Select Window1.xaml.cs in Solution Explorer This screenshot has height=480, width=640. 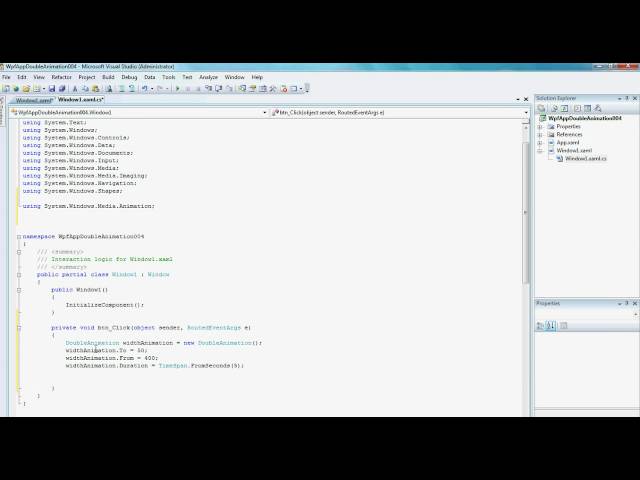[x=586, y=158]
